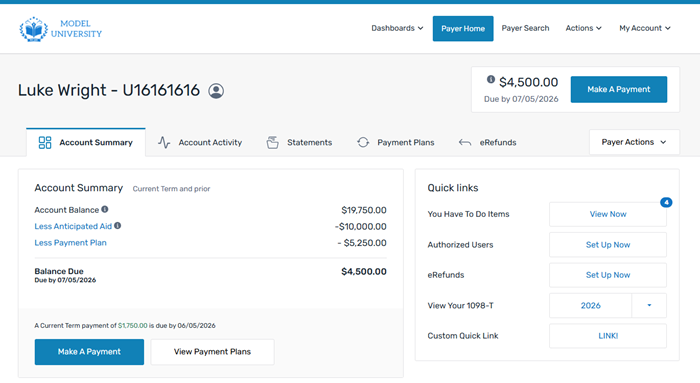Click the Model University logo

pos(61,29)
